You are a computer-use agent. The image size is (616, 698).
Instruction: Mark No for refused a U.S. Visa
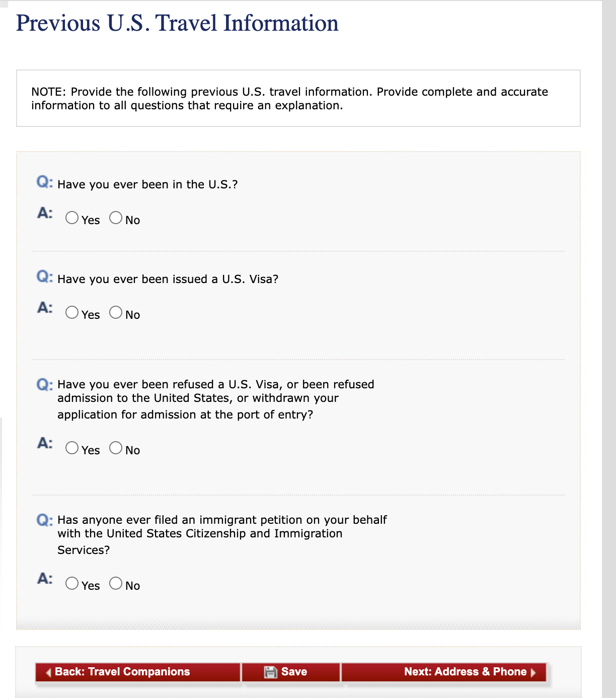coord(116,448)
